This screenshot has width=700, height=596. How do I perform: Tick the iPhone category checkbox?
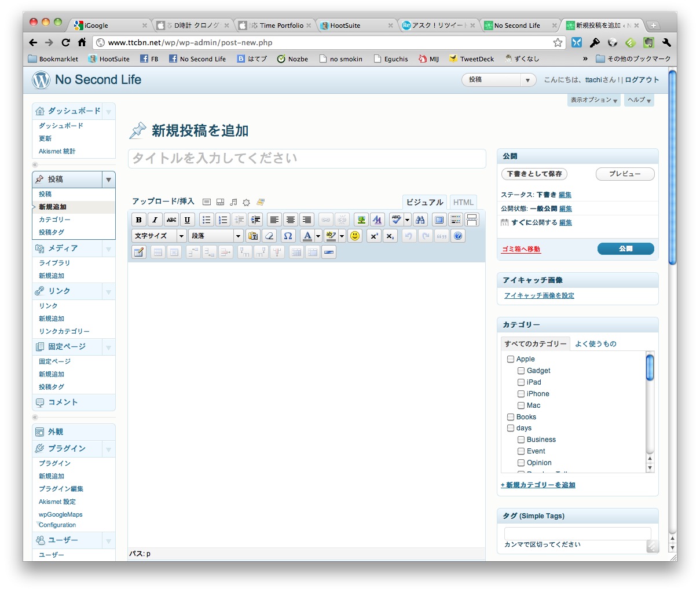[x=521, y=394]
